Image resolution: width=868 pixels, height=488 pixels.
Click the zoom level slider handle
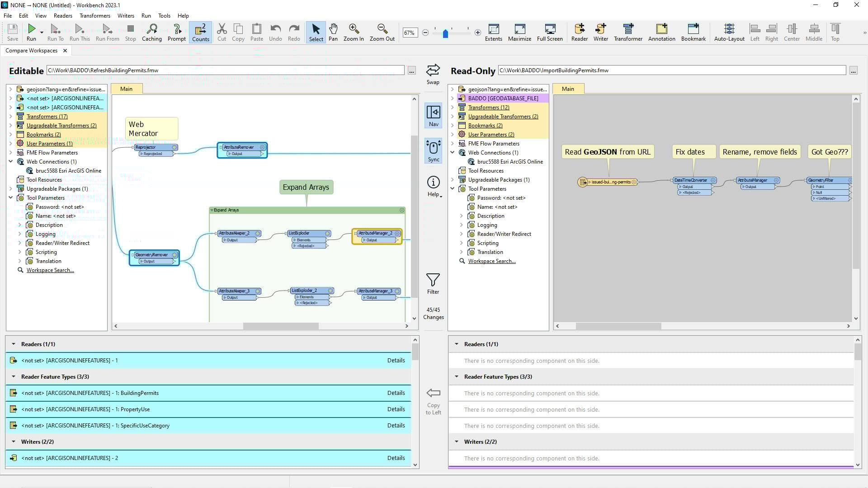(445, 34)
